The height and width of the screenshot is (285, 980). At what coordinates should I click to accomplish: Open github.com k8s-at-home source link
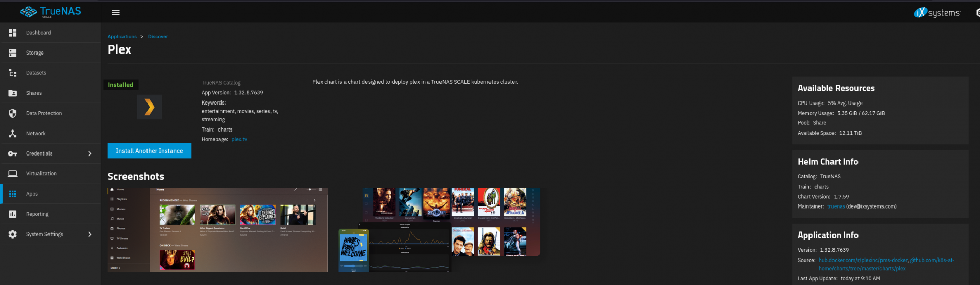[886, 264]
